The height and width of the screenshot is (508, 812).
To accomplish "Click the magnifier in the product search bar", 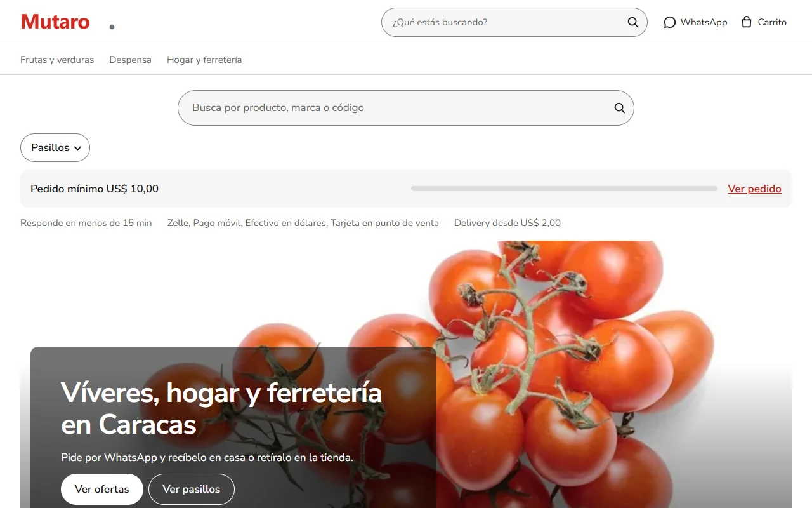I will point(619,108).
